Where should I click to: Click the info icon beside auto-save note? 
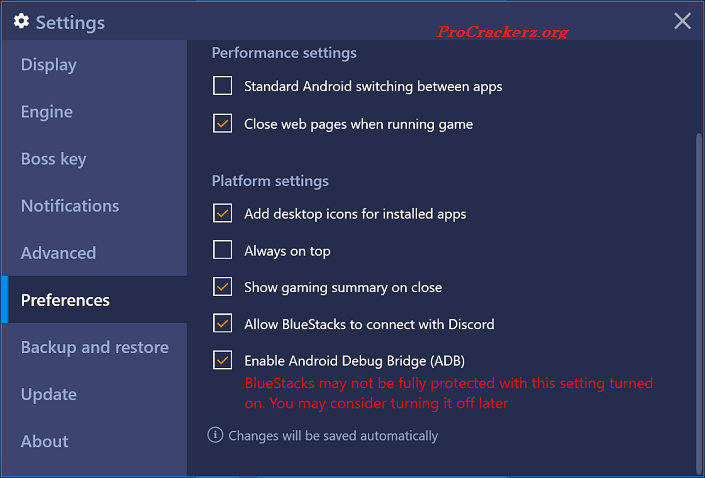point(215,435)
